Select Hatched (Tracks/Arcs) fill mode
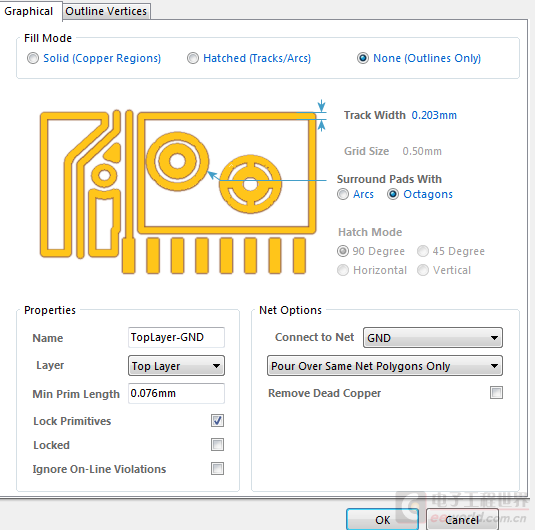 pyautogui.click(x=193, y=58)
